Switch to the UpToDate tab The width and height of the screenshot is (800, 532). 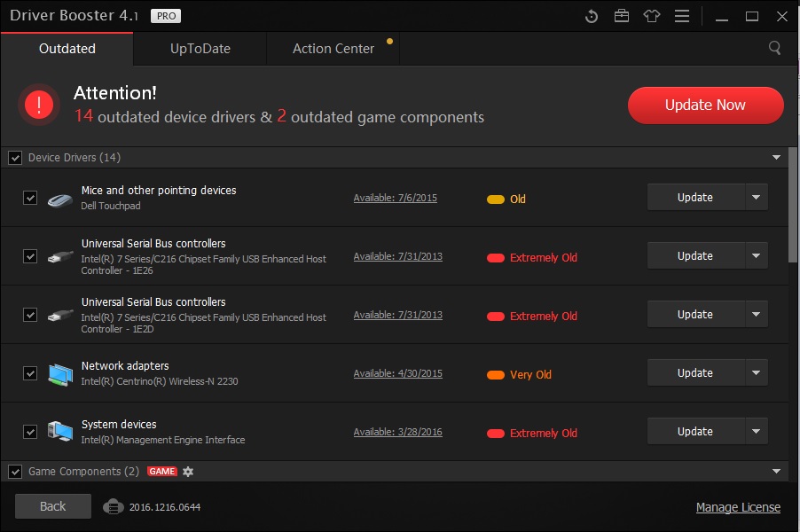200,49
